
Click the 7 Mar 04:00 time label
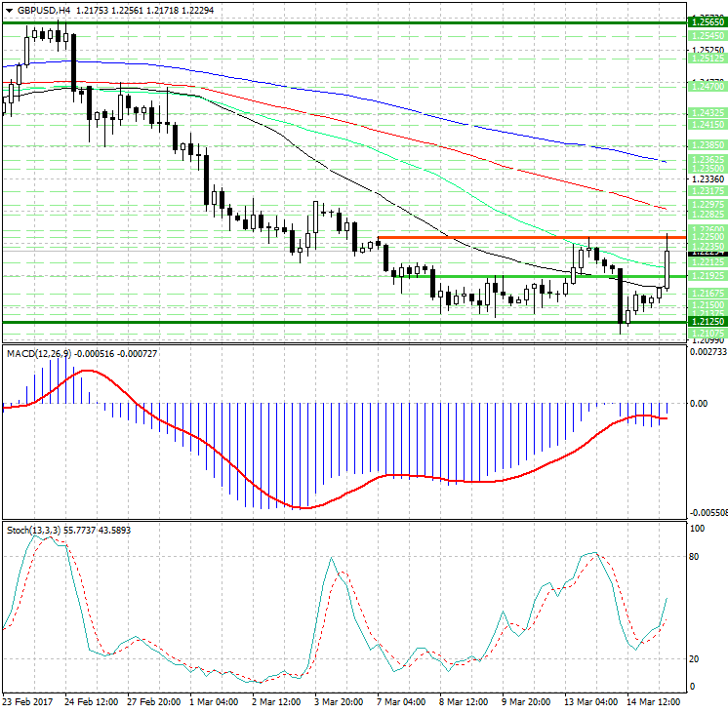[x=401, y=701]
